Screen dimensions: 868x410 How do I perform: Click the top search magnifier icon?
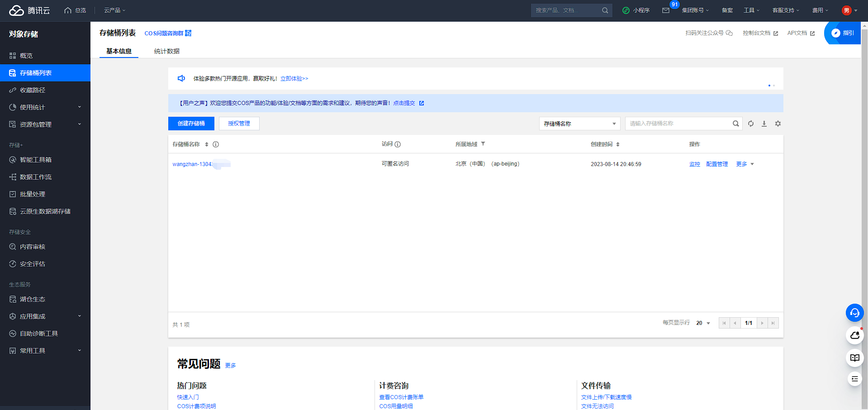[x=605, y=10]
